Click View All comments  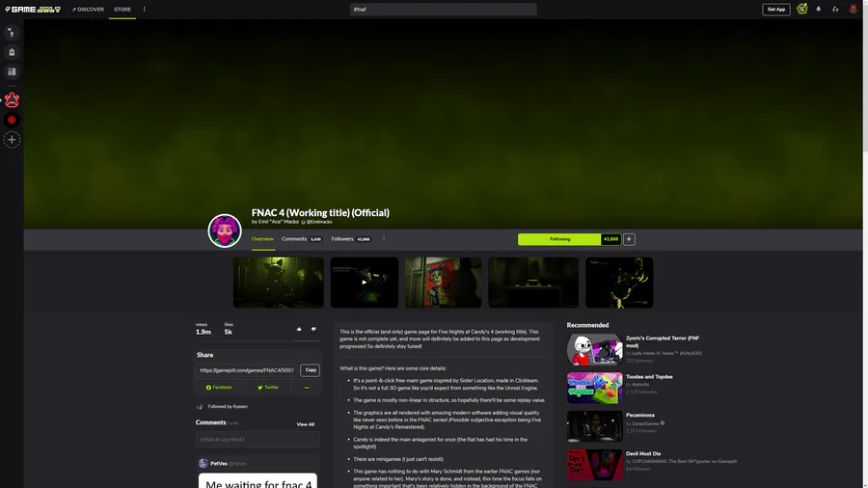point(305,424)
